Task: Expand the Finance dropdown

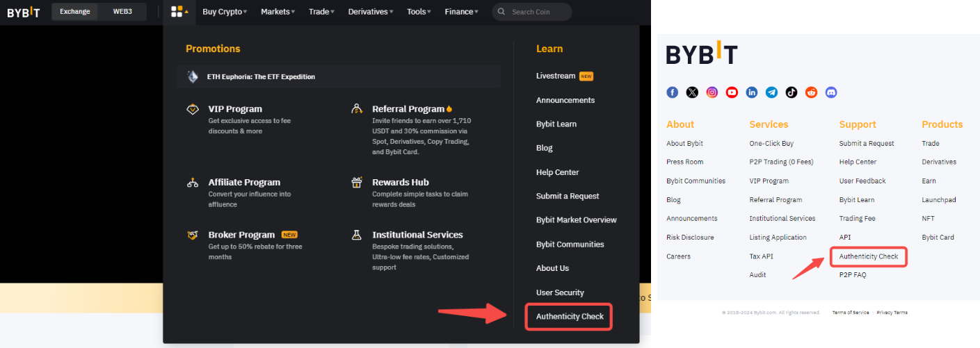Action: [462, 12]
